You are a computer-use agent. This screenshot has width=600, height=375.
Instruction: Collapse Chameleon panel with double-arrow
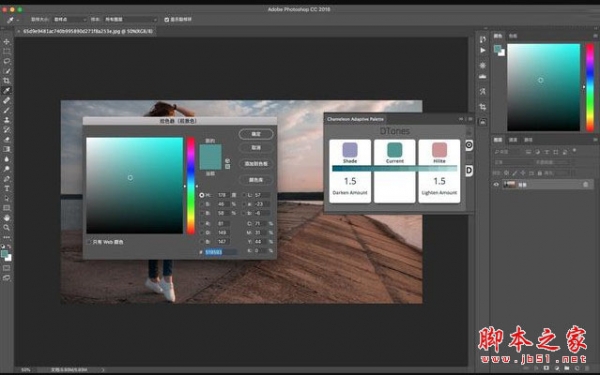(461, 119)
